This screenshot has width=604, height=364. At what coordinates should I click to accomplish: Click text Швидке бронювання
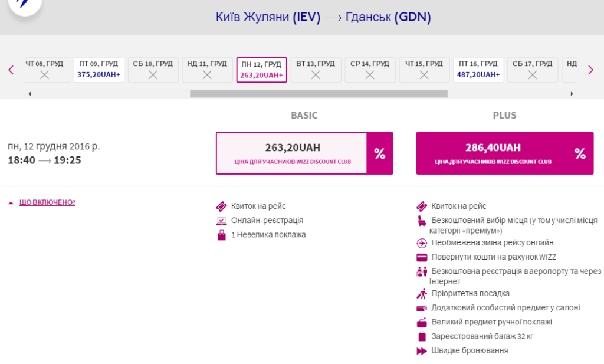coord(470,350)
